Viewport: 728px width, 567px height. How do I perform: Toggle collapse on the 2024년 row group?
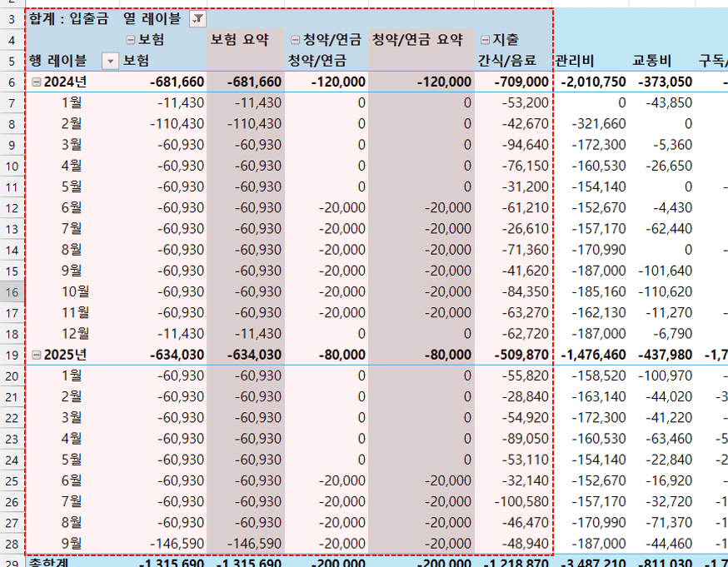34,82
